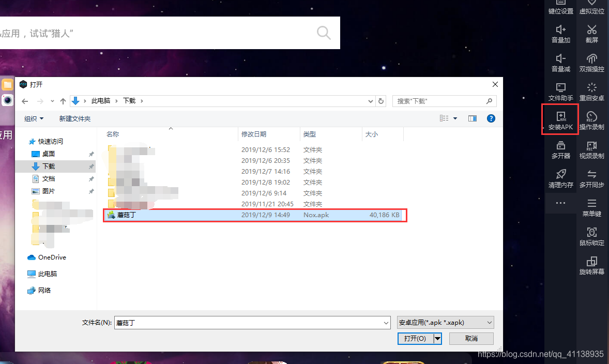Screen dimensions: 609x364
Task: Click 新建文件夹 new folder
Action: 75,119
